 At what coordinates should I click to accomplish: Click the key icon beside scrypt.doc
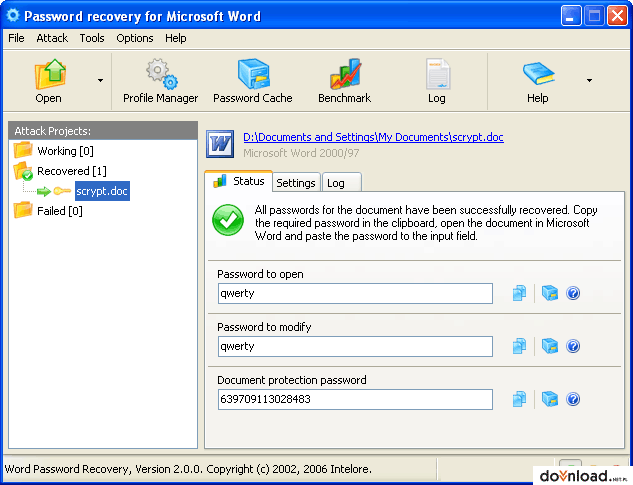coord(62,191)
